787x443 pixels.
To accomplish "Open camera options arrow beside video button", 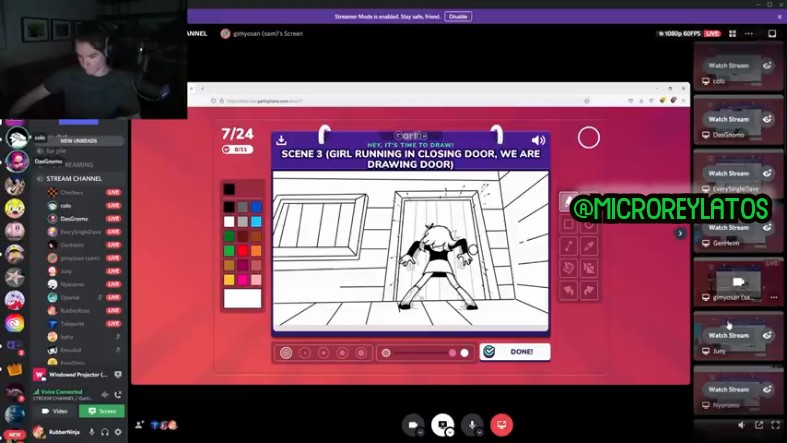I will coord(420,432).
